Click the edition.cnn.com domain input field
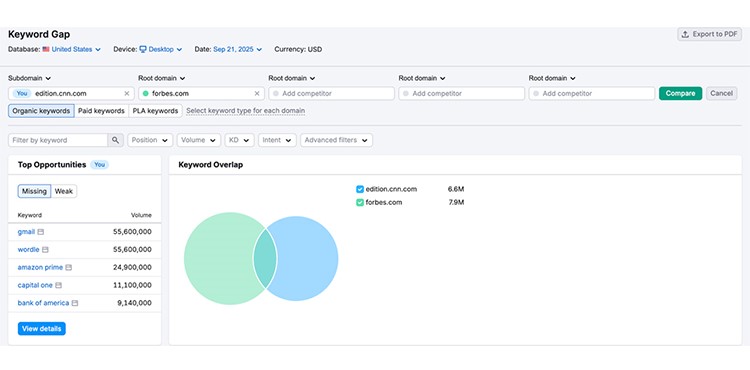Image resolution: width=750 pixels, height=370 pixels. (x=71, y=94)
